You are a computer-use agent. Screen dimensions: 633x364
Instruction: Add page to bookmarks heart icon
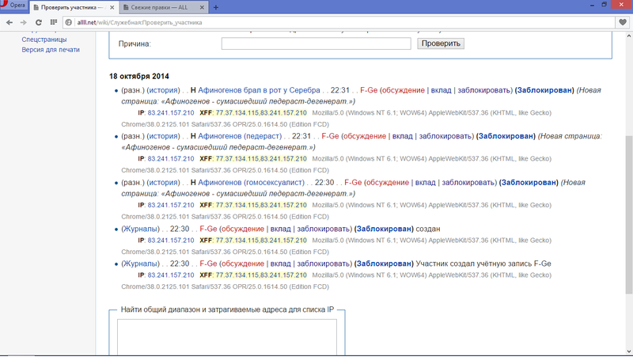pos(623,23)
